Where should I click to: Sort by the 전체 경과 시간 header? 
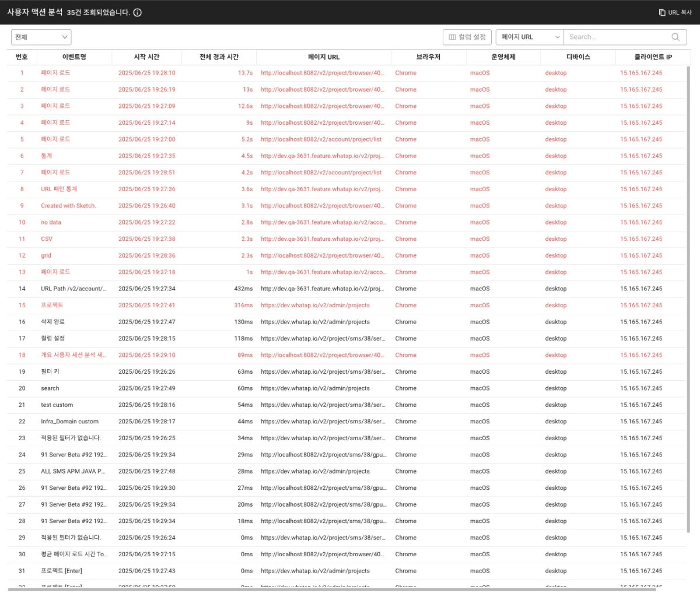(219, 57)
